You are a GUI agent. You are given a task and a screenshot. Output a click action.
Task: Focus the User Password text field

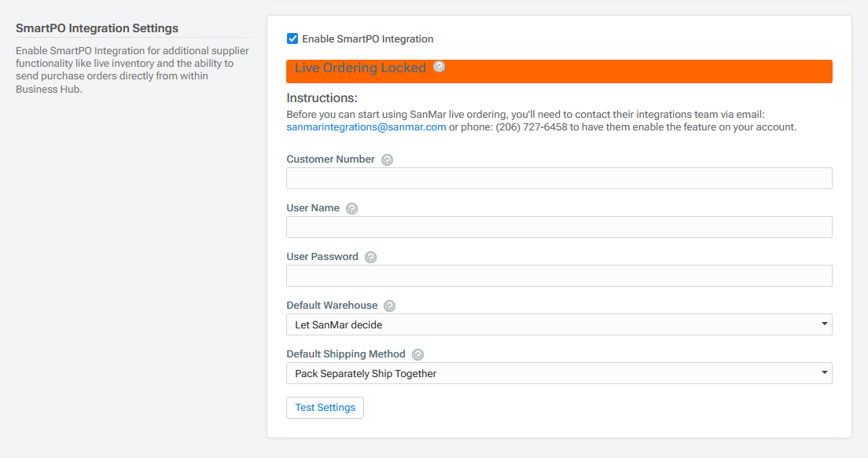[x=559, y=275]
